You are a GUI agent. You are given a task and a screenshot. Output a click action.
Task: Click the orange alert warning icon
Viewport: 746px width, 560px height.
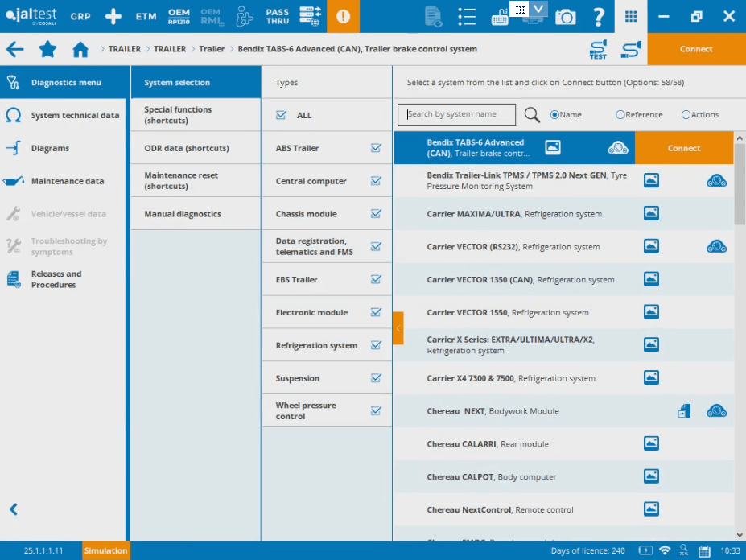pos(344,16)
